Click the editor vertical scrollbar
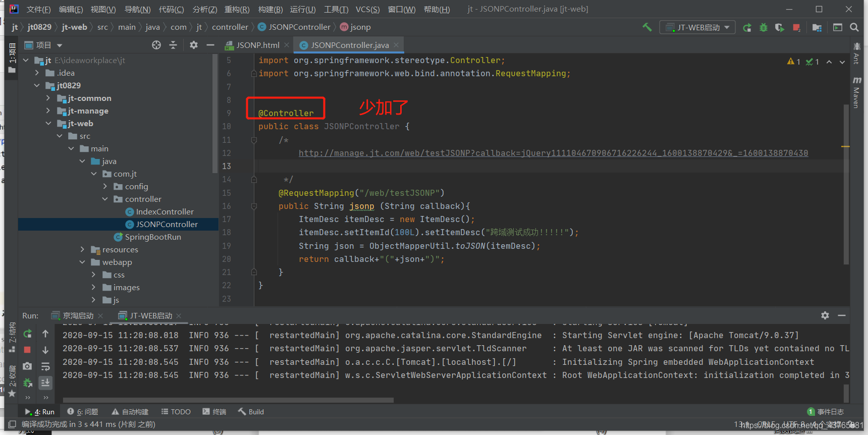This screenshot has height=435, width=868. pos(846,184)
